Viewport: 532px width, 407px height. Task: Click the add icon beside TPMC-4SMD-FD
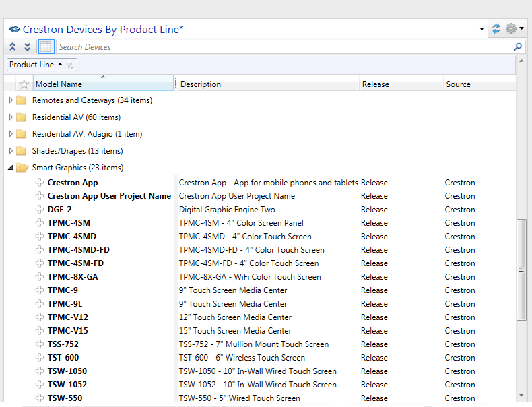pos(40,249)
